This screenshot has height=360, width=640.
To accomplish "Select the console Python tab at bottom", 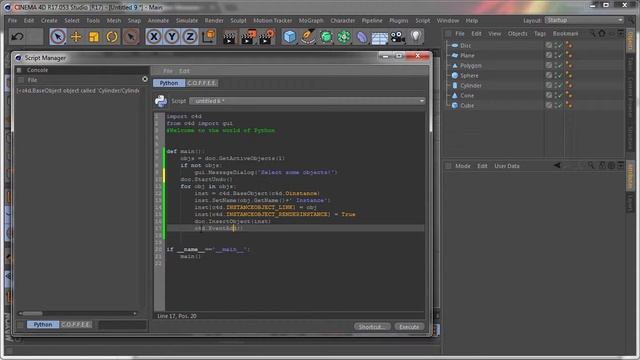I will 43,324.
